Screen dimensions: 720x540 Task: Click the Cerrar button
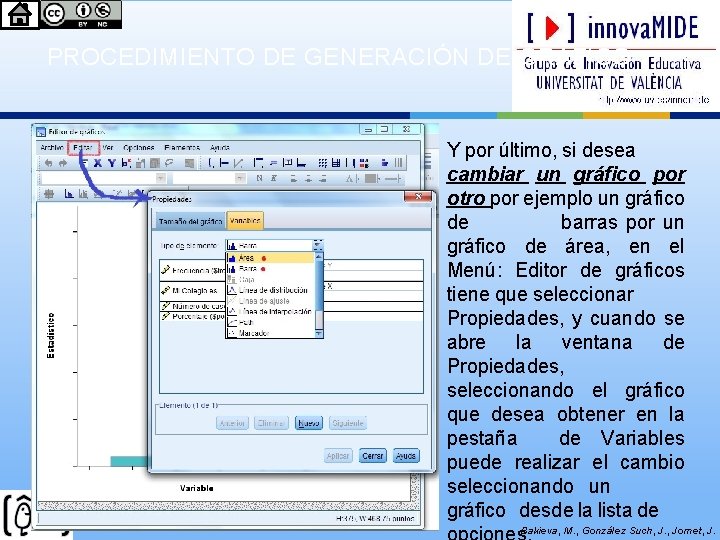pos(372,456)
